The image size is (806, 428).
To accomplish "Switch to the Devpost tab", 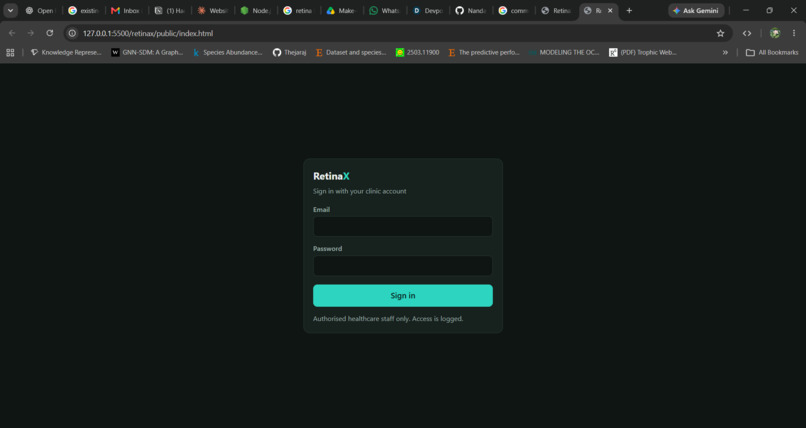I will (428, 10).
